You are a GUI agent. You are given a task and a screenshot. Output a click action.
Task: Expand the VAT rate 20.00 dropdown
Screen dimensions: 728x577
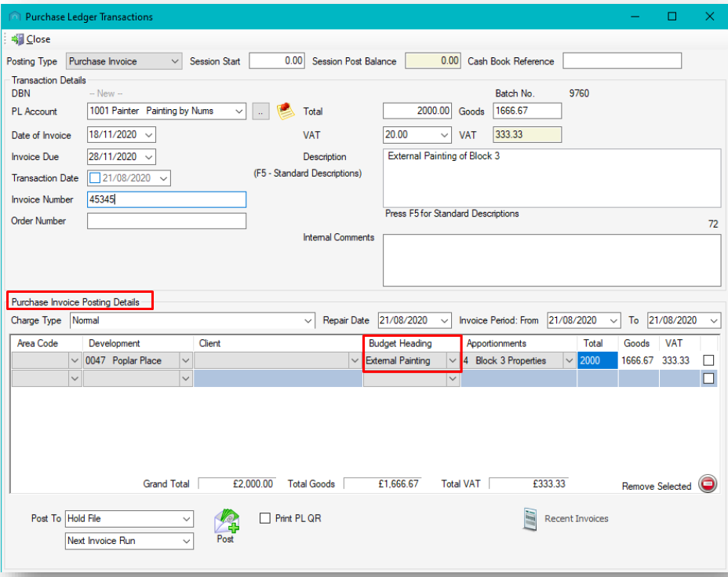click(444, 135)
